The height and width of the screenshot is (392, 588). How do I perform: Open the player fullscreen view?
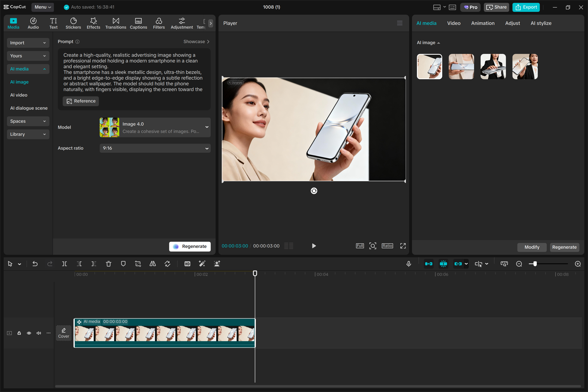pyautogui.click(x=403, y=246)
